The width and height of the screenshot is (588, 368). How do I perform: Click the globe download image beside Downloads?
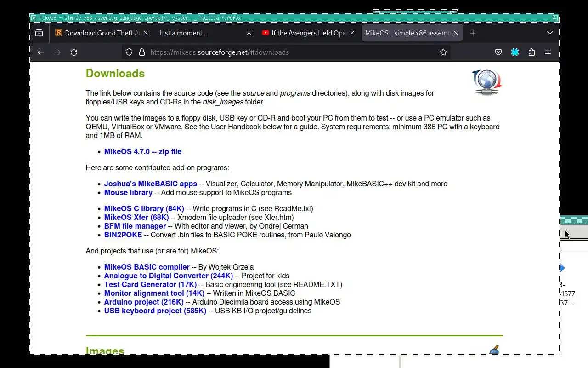[x=486, y=82]
